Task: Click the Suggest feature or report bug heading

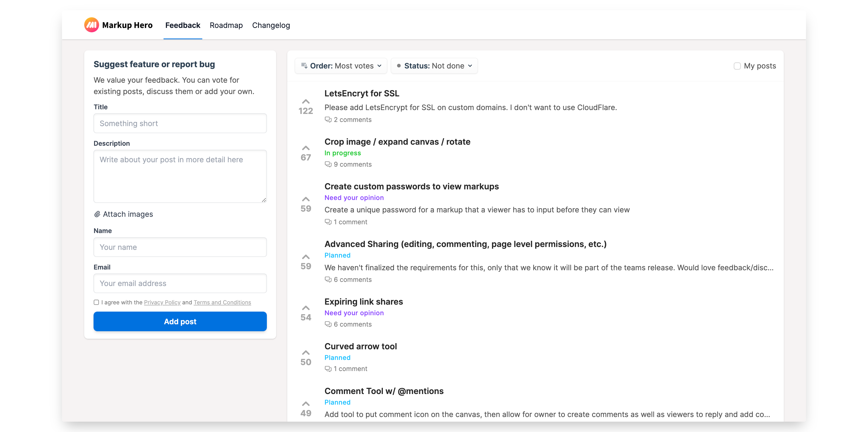Action: click(x=154, y=64)
